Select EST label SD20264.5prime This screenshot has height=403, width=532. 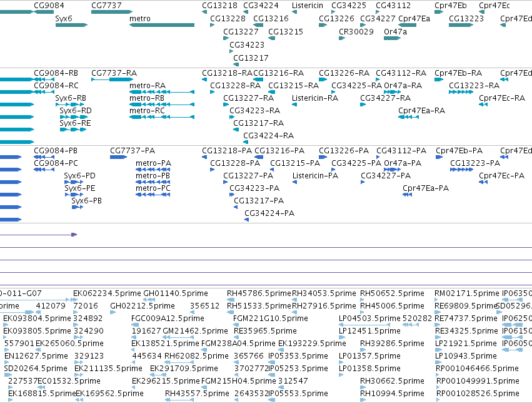click(36, 369)
